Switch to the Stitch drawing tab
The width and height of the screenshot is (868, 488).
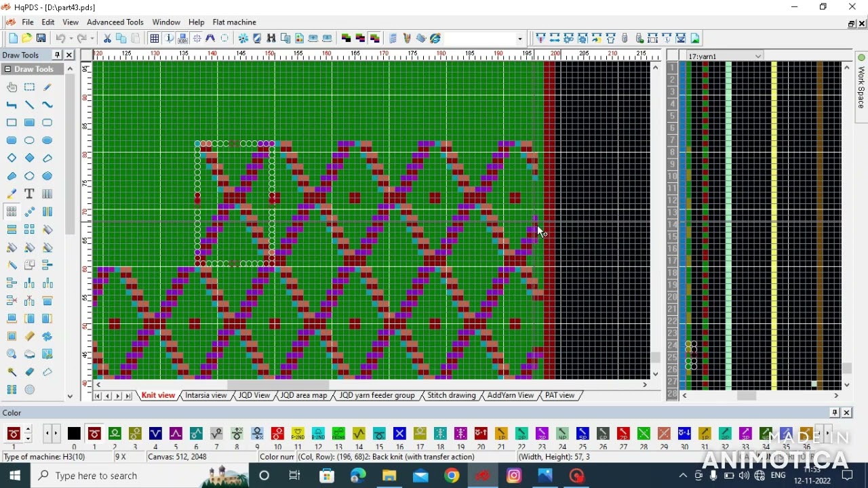pos(452,395)
